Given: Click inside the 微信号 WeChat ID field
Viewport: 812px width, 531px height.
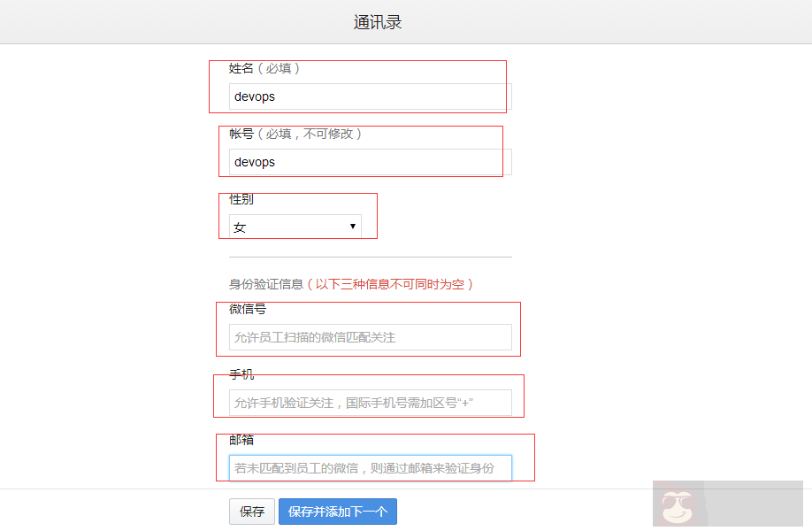Looking at the screenshot, I should click(x=371, y=337).
